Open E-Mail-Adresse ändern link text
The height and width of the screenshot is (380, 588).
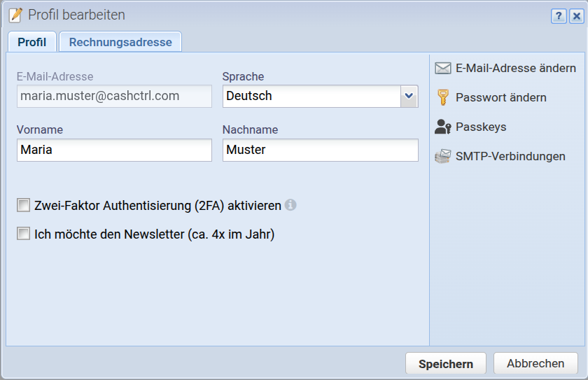click(x=516, y=68)
